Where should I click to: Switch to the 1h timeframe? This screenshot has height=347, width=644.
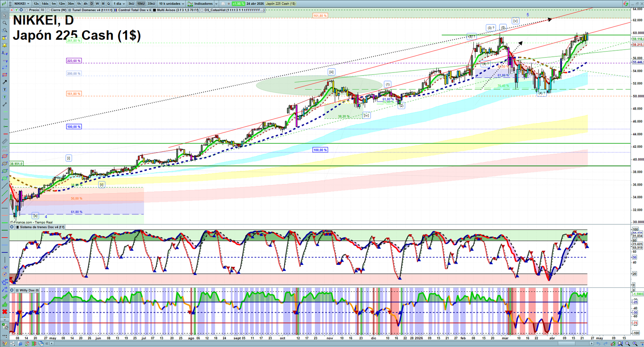pos(79,4)
